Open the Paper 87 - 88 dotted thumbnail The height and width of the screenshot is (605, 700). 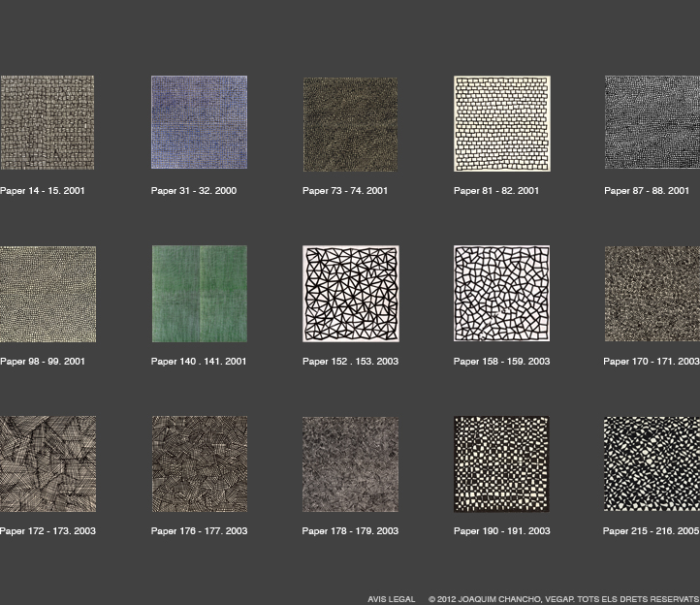[x=652, y=123]
